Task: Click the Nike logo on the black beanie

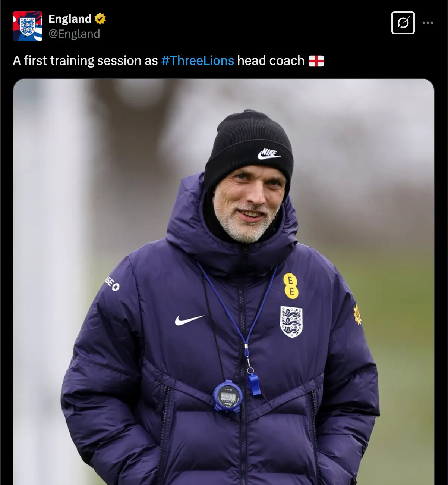Action: (x=269, y=152)
